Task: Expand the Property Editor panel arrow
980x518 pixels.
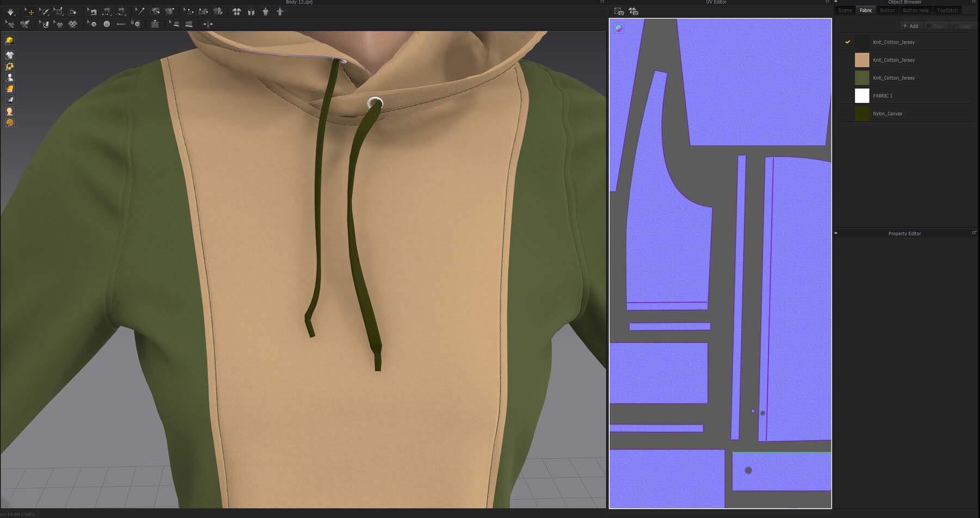Action: tap(836, 233)
